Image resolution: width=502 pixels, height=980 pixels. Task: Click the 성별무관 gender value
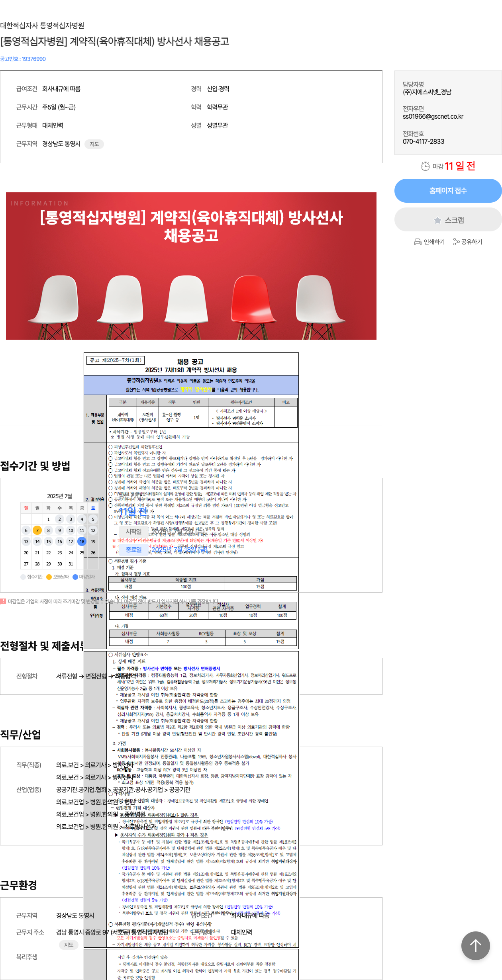click(x=217, y=125)
